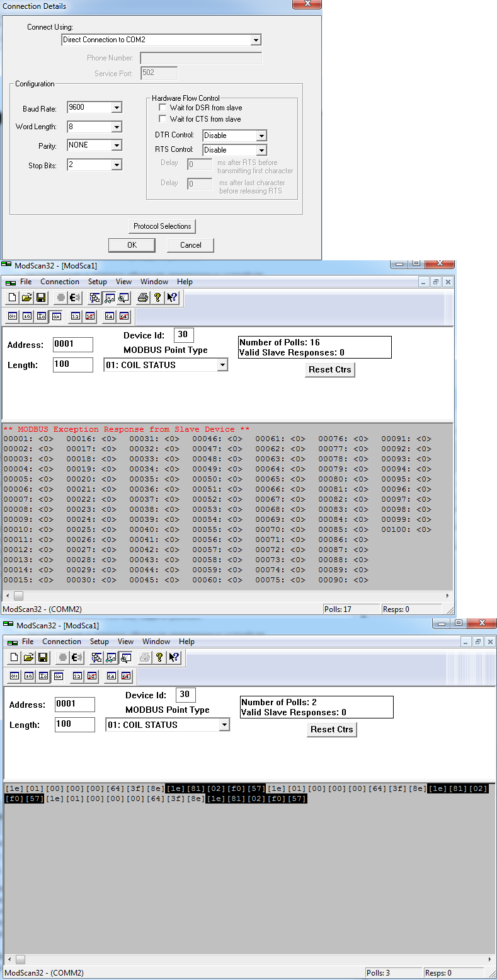Open Setup menu in 16-polls ModScan32 window
Screen dimensions: 497x980
click(97, 282)
